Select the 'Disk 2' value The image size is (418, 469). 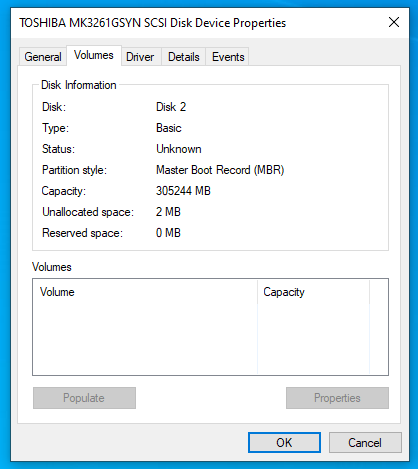pos(171,107)
